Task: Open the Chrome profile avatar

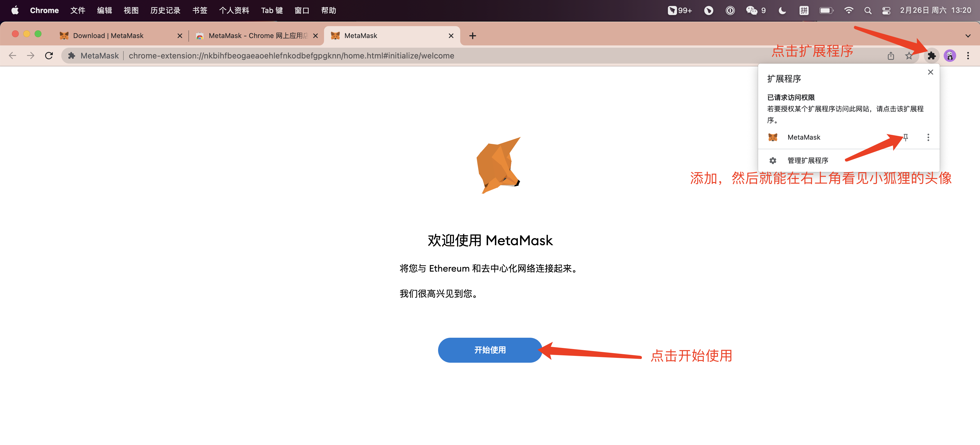Action: 950,56
